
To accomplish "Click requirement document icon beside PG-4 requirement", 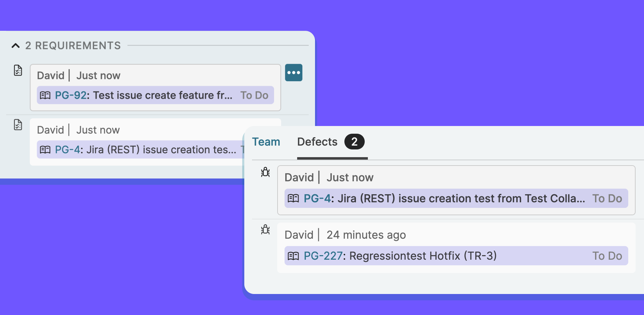I will pos(18,125).
